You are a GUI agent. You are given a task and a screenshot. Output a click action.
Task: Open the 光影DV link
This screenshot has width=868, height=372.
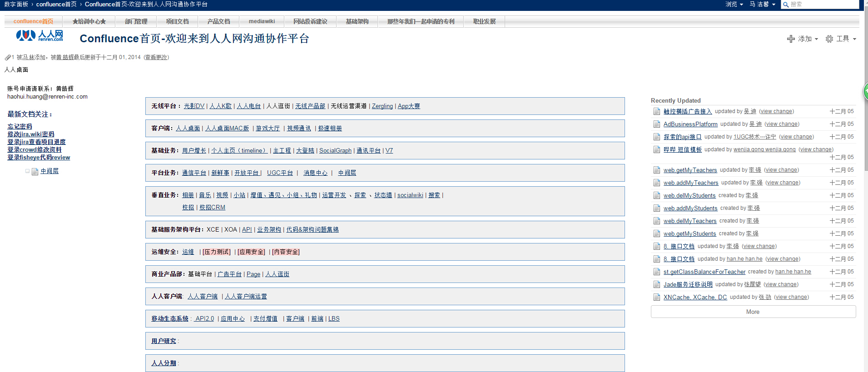pyautogui.click(x=194, y=106)
